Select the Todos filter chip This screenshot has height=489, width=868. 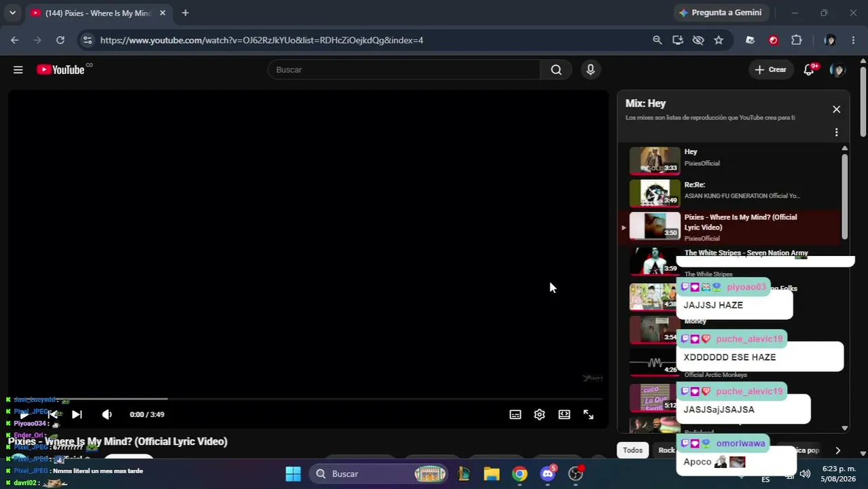click(632, 450)
